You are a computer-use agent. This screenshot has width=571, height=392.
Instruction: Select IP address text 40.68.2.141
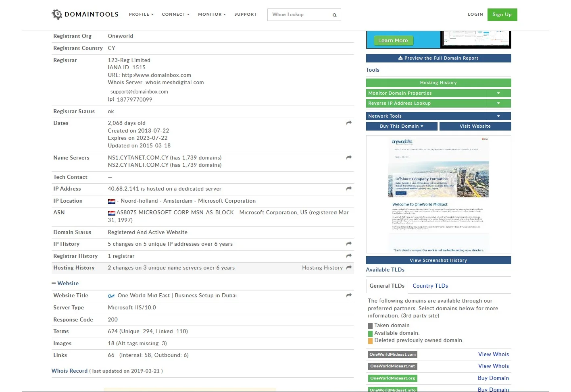[123, 189]
